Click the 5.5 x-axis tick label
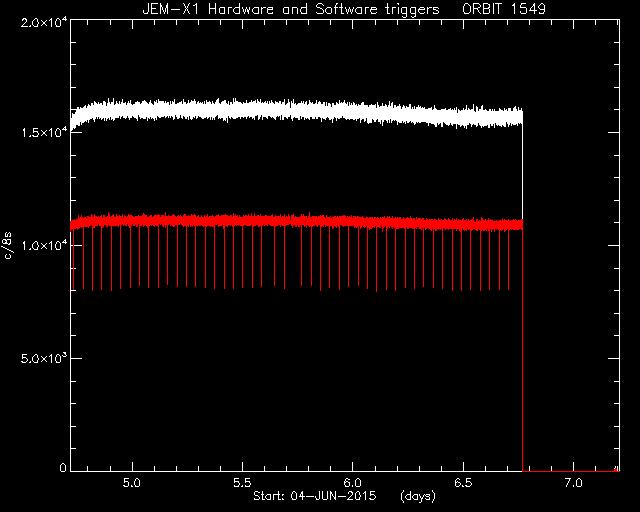The width and height of the screenshot is (640, 512). point(242,483)
